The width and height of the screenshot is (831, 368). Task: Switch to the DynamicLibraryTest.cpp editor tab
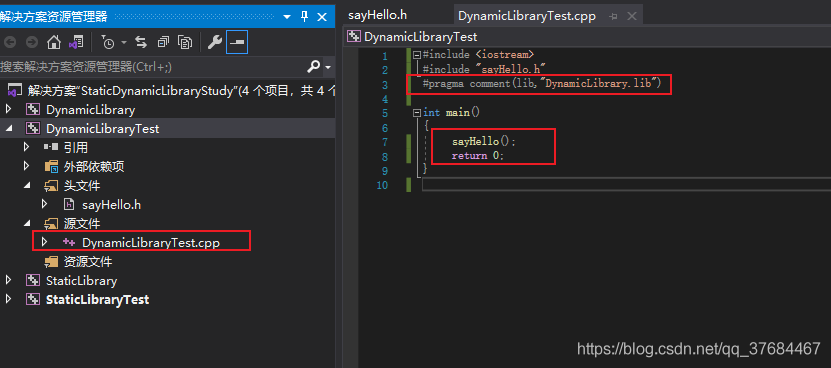tap(527, 16)
